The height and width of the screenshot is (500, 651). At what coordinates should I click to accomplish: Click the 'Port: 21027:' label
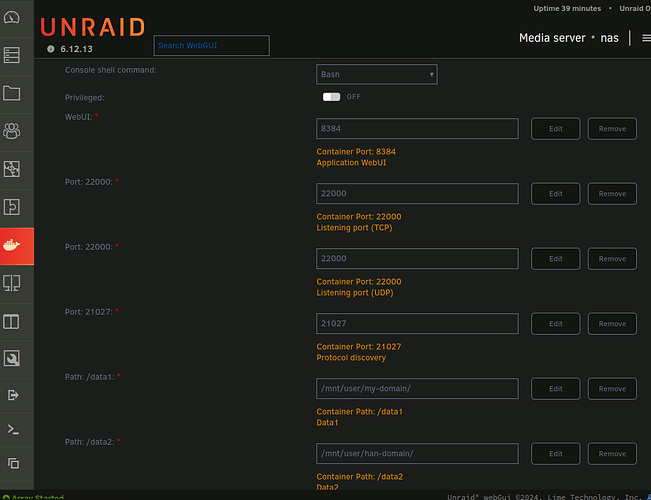click(x=89, y=312)
